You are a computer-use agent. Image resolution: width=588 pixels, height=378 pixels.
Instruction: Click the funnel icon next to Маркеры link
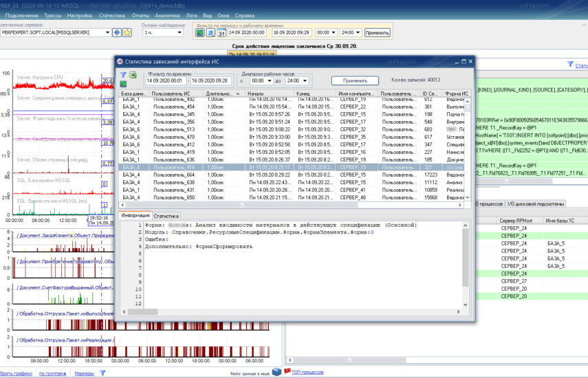[102, 373]
